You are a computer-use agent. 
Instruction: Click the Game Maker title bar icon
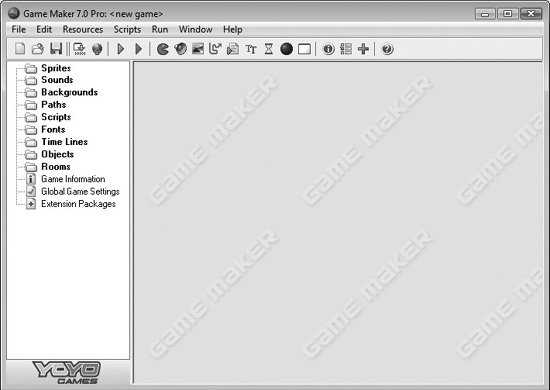pos(14,13)
